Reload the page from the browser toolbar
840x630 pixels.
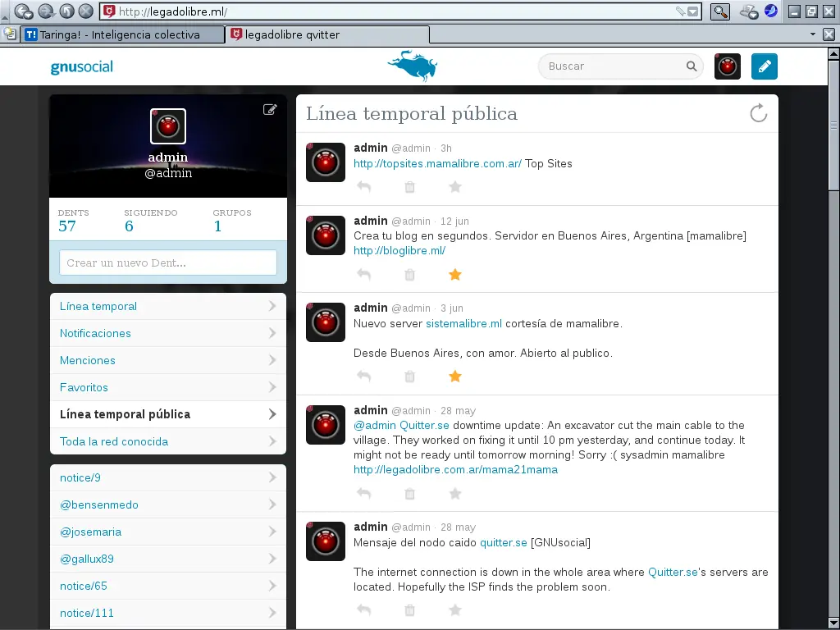click(x=66, y=11)
